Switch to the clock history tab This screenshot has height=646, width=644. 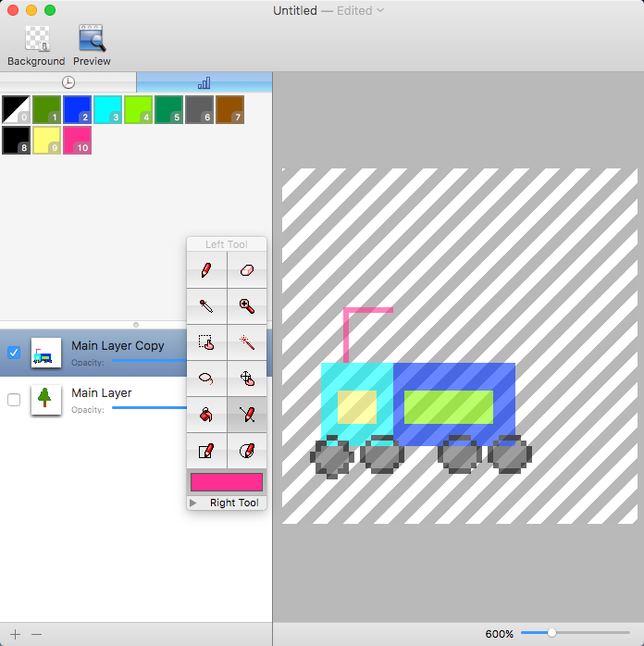(68, 82)
